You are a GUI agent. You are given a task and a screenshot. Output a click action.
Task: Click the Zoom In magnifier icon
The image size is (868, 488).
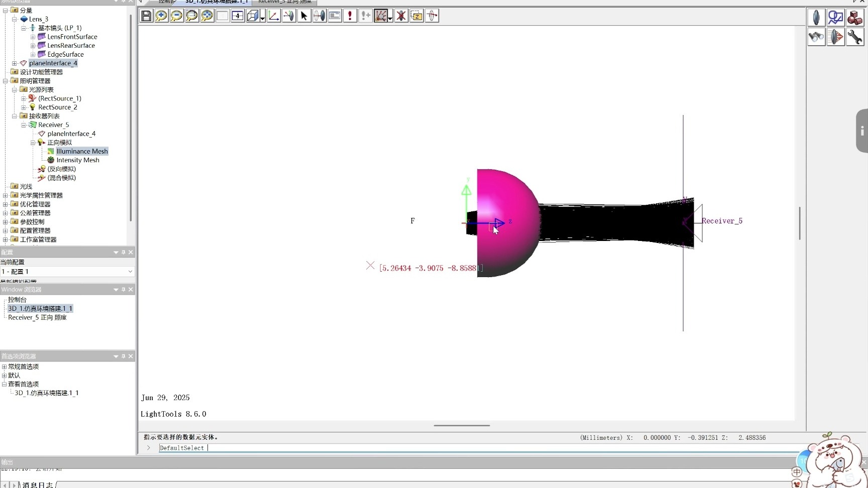[x=161, y=16]
